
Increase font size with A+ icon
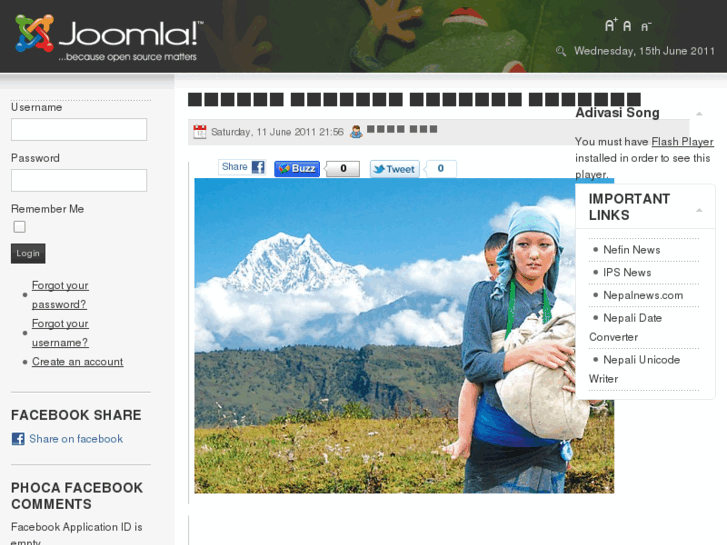[x=611, y=25]
